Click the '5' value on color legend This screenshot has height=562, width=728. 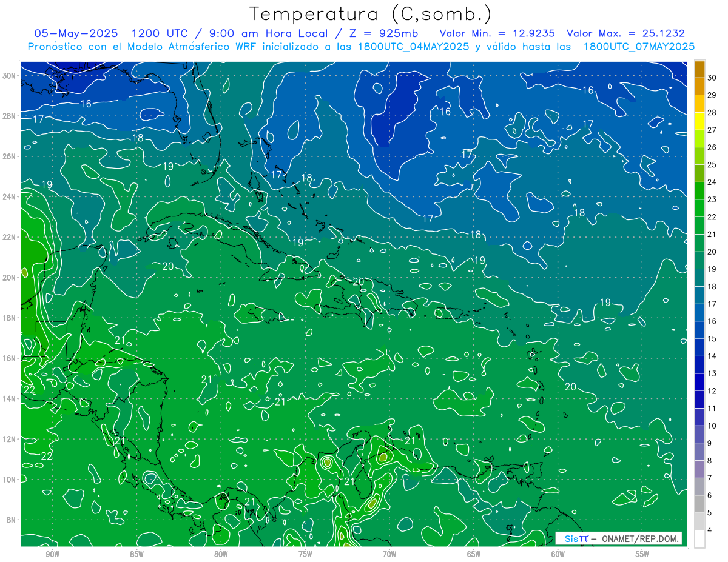710,513
